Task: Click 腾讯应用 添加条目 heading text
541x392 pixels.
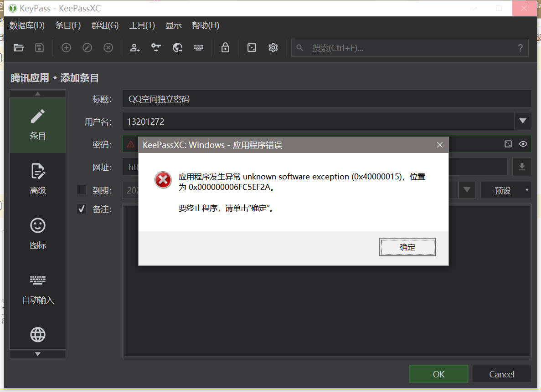Action: click(x=55, y=78)
